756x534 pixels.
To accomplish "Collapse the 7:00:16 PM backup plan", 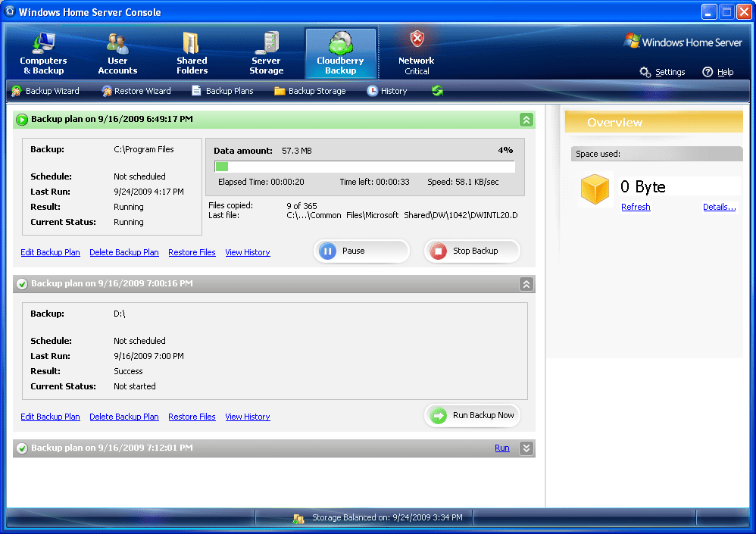I will pyautogui.click(x=526, y=284).
